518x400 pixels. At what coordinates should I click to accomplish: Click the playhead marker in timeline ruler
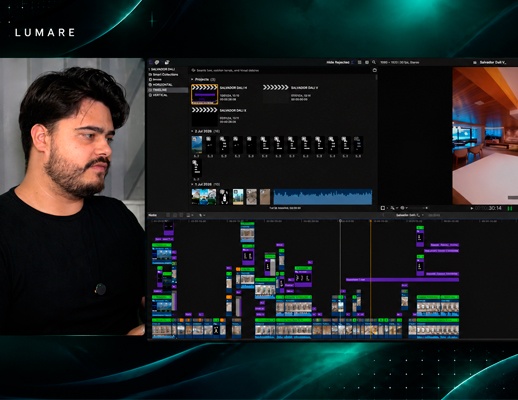[340, 221]
